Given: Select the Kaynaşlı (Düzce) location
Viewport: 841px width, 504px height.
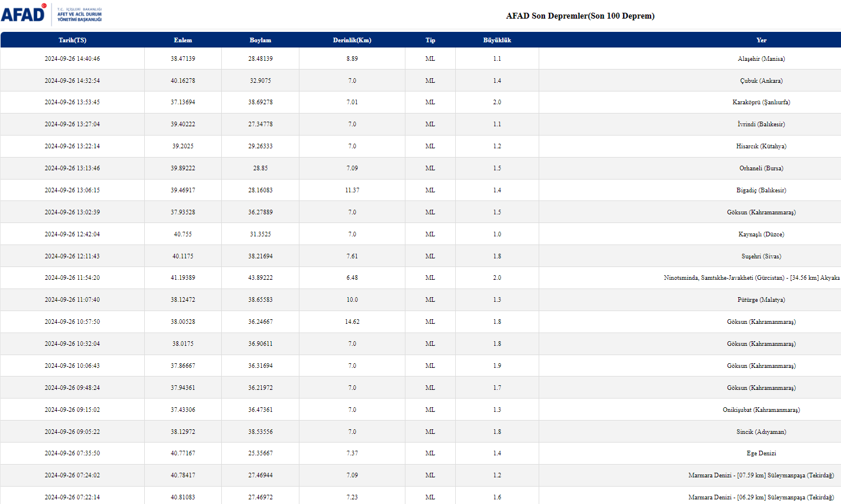Looking at the screenshot, I should click(762, 234).
